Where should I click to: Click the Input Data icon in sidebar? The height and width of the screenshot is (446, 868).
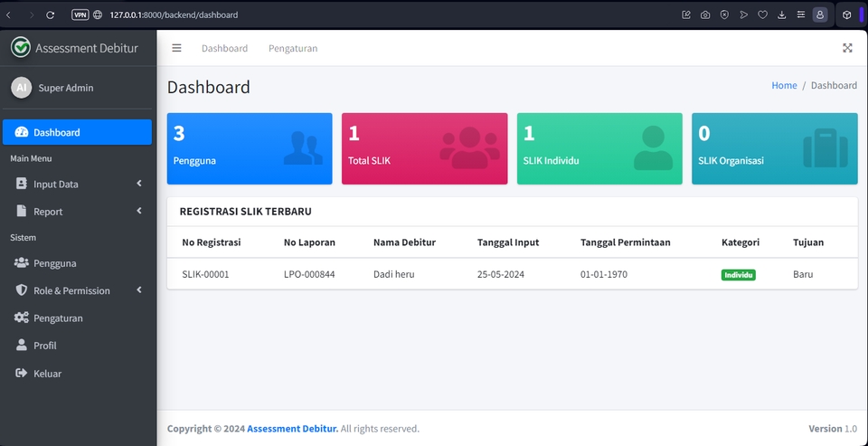pyautogui.click(x=22, y=184)
